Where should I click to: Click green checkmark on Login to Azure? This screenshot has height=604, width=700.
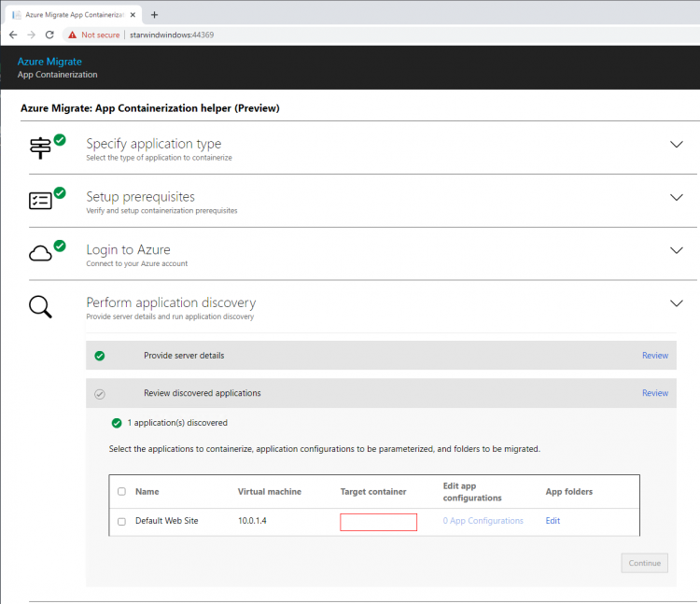(x=60, y=246)
